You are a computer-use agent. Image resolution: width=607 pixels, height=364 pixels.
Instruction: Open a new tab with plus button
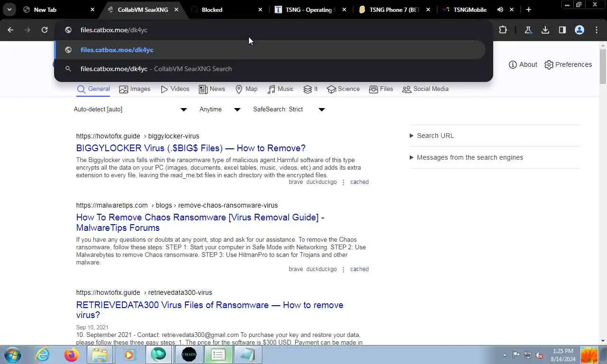pyautogui.click(x=529, y=9)
